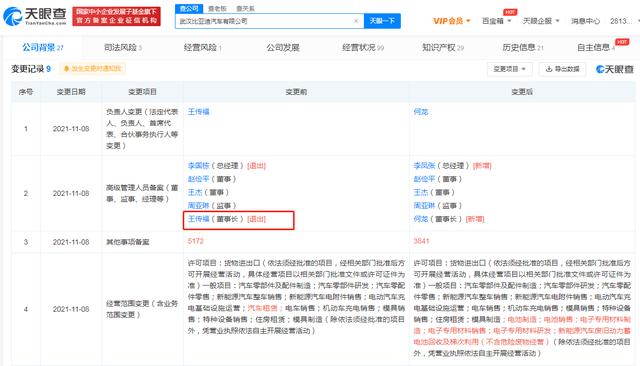Image resolution: width=640 pixels, height=366 pixels.
Task: Switch to the 历史信息 tab
Action: tap(523, 47)
